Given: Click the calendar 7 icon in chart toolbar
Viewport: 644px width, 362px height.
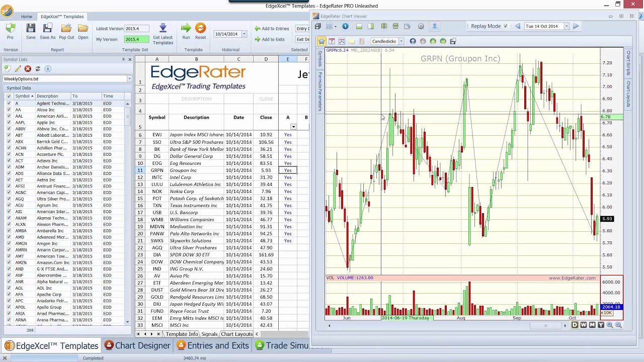Looking at the screenshot, I should (x=332, y=41).
